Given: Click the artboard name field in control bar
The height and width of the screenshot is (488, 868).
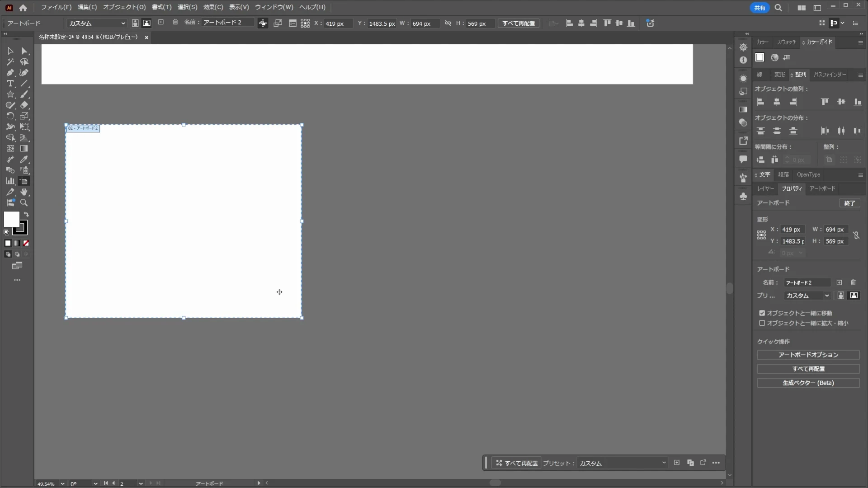Looking at the screenshot, I should (x=227, y=22).
